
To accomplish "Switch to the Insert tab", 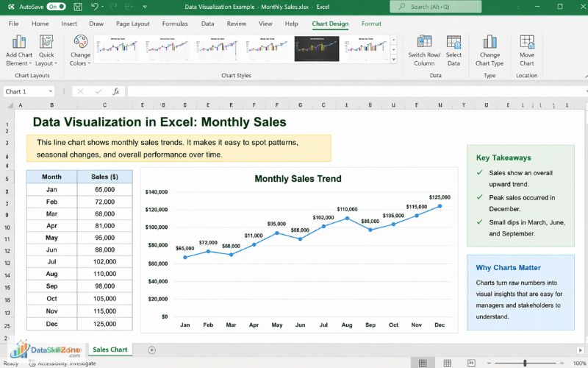I will [x=69, y=24].
